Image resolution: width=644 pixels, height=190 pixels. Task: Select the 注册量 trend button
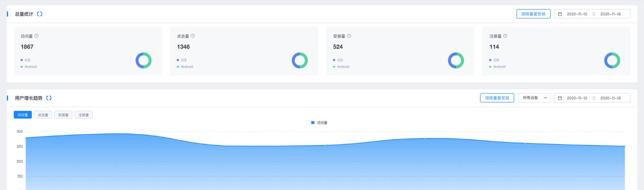tap(83, 115)
